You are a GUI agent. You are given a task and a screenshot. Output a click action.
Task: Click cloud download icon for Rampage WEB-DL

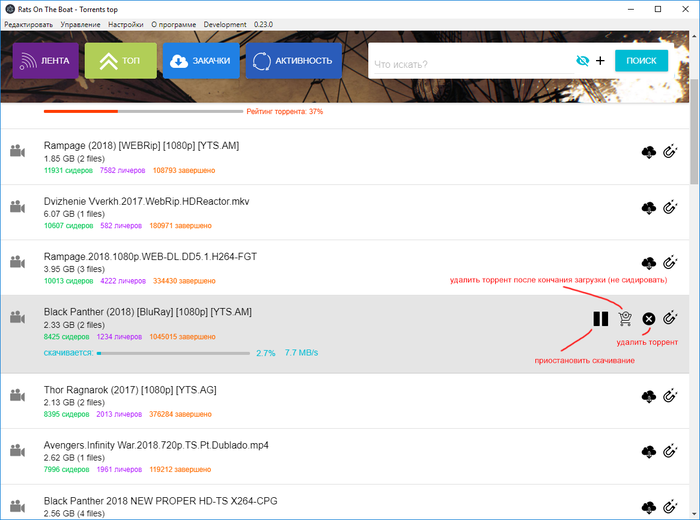coord(648,263)
